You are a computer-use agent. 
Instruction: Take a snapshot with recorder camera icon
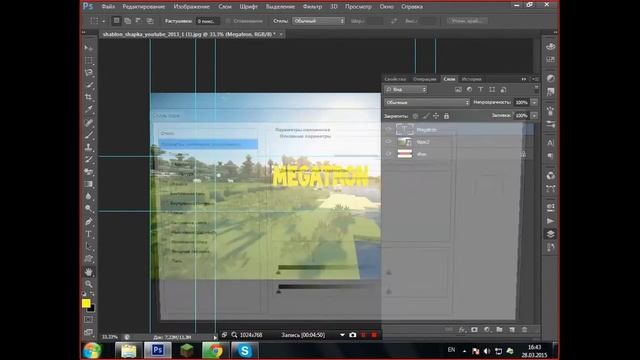click(x=353, y=335)
